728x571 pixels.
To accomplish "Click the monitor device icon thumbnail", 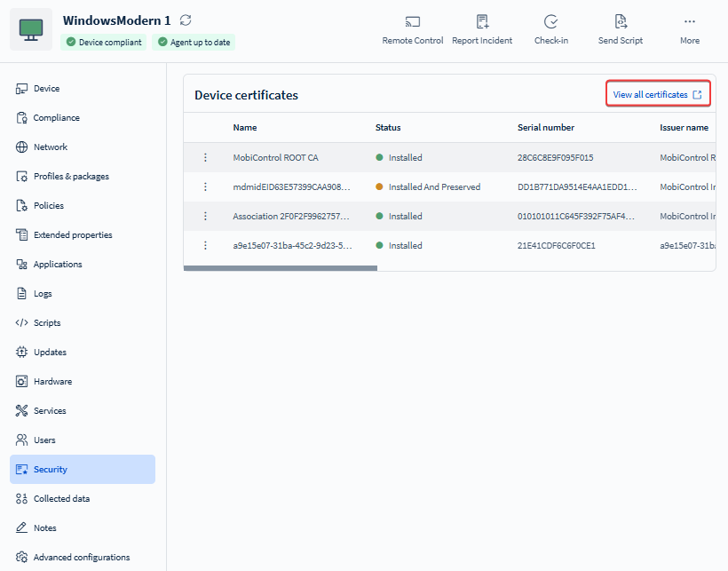I will coord(31,28).
